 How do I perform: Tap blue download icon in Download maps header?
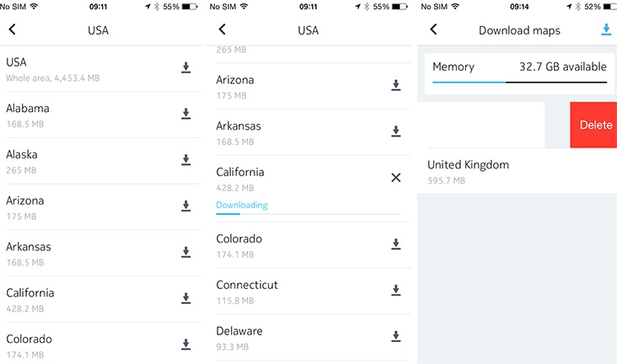coord(606,29)
